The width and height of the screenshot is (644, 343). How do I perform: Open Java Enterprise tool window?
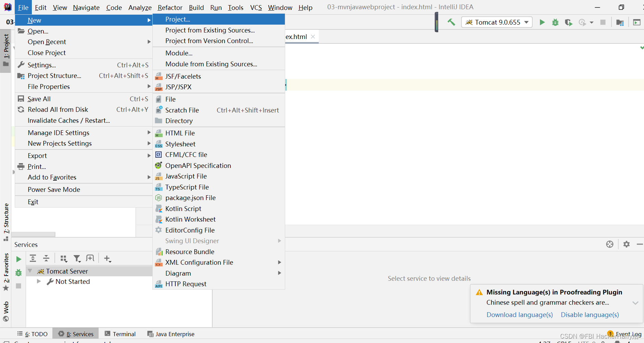pyautogui.click(x=171, y=334)
